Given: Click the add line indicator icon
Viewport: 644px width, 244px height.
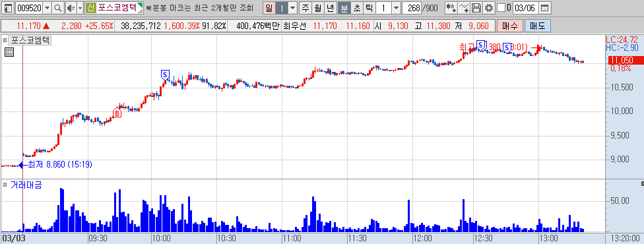Looking at the screenshot, I should [x=464, y=8].
